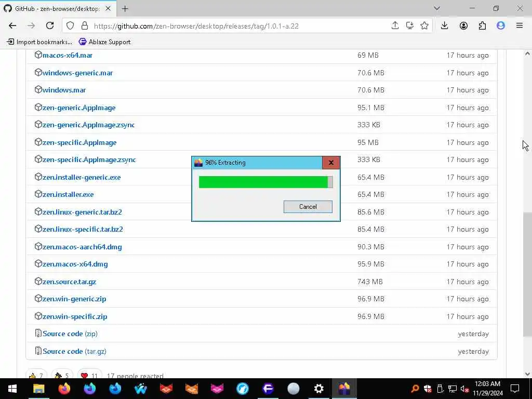Download zen.win-generic.zip
Viewport: 532px width, 399px height.
coord(74,299)
